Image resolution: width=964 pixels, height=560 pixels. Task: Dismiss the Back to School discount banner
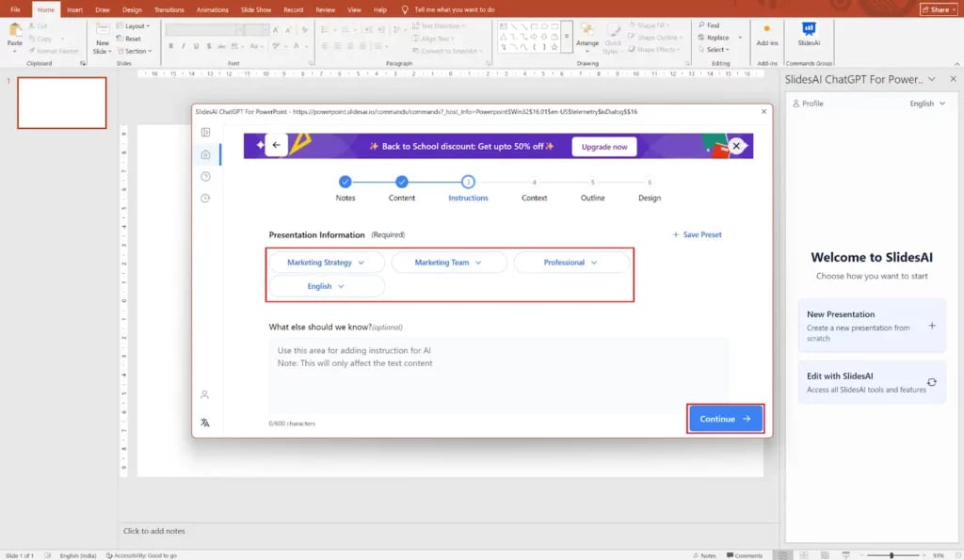click(x=736, y=146)
